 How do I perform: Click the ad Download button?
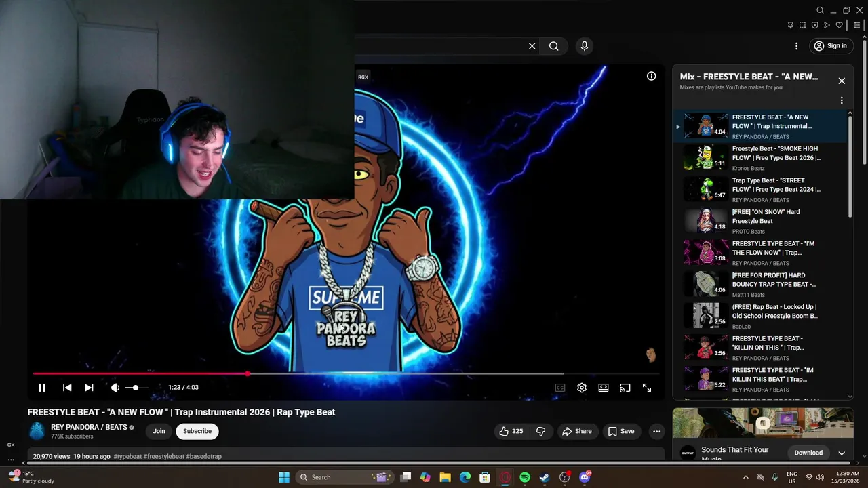point(808,453)
